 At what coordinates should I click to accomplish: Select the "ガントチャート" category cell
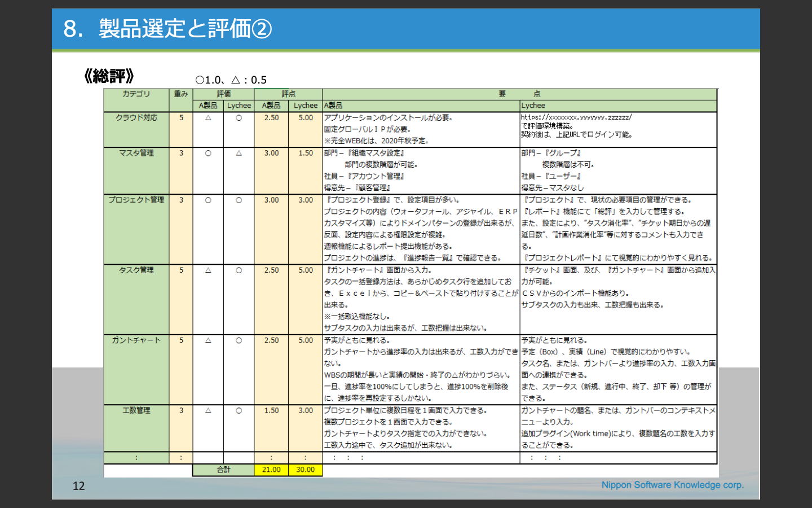(x=136, y=340)
